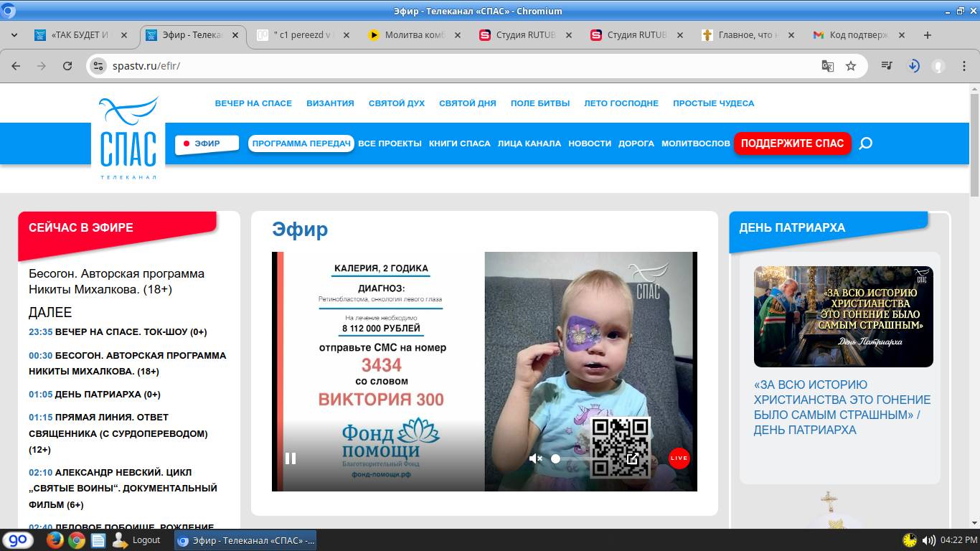Select 01:05 ДЕНЬ ПАТРИАРХА schedule entry

coord(95,395)
